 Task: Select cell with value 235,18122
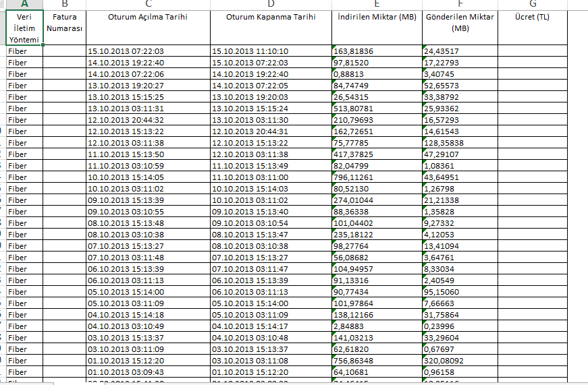tap(377, 235)
